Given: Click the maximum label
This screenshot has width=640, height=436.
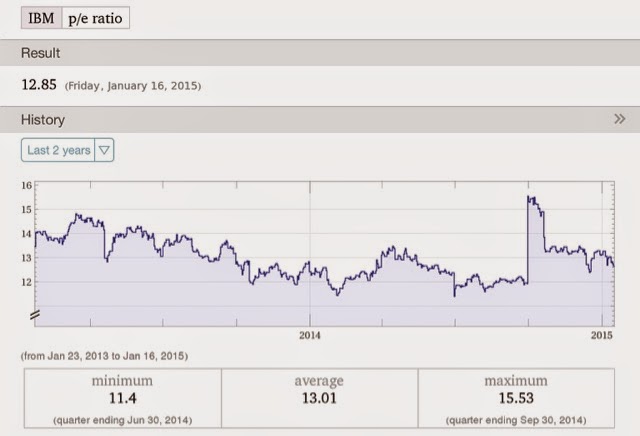Looking at the screenshot, I should coord(516,380).
